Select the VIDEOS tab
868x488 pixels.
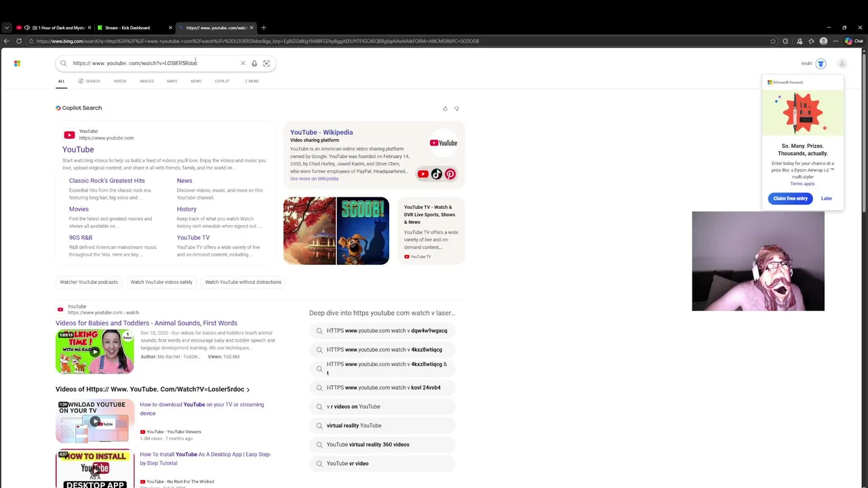click(x=119, y=81)
